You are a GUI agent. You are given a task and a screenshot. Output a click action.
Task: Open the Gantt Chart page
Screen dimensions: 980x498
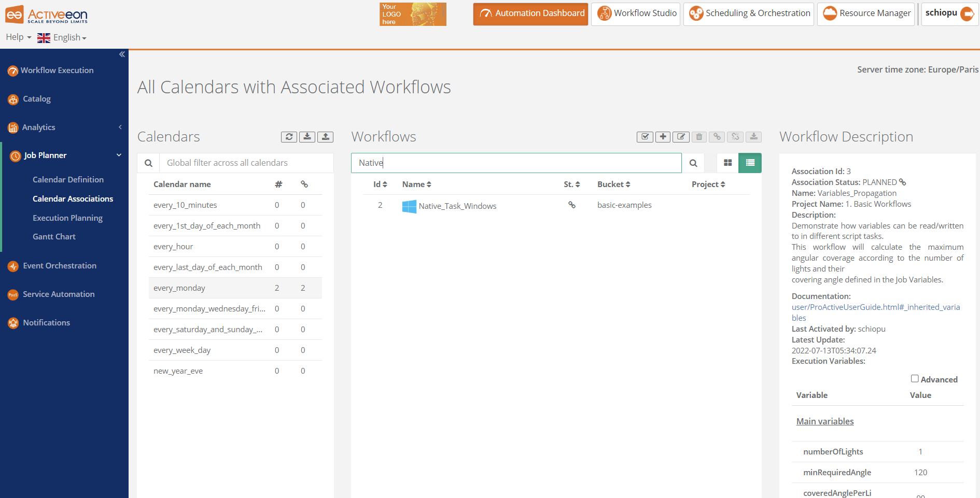pos(54,237)
